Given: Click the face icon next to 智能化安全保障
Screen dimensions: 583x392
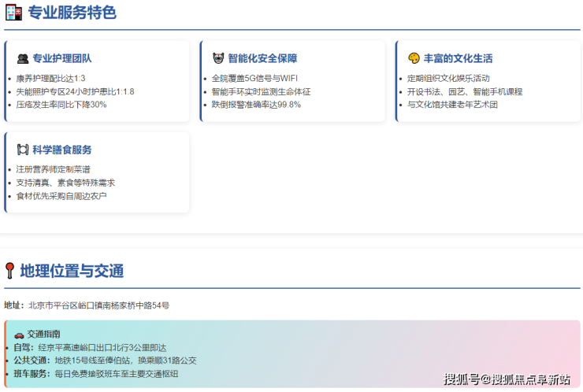Looking at the screenshot, I should 218,59.
